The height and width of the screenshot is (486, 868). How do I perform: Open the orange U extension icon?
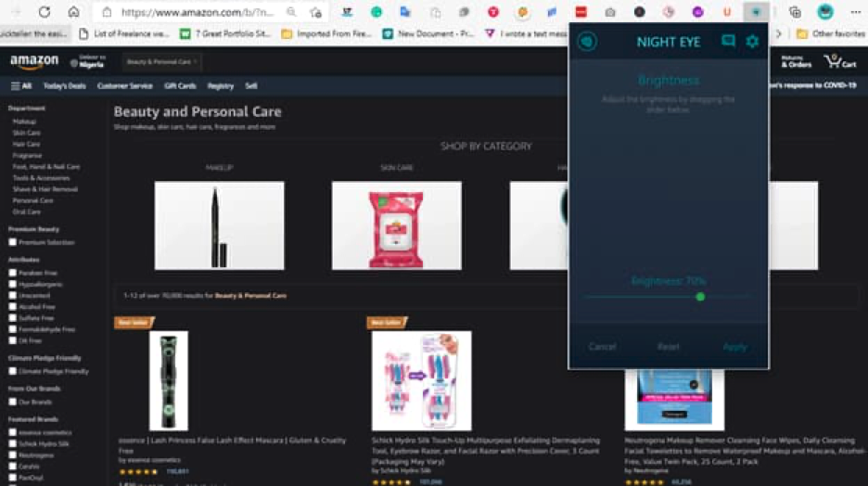727,12
